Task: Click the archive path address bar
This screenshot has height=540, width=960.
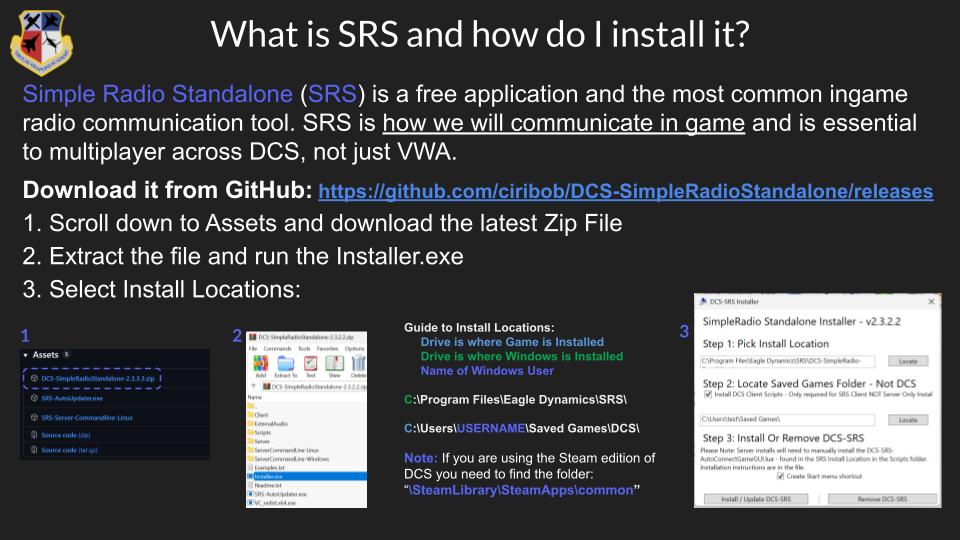Action: coord(314,386)
